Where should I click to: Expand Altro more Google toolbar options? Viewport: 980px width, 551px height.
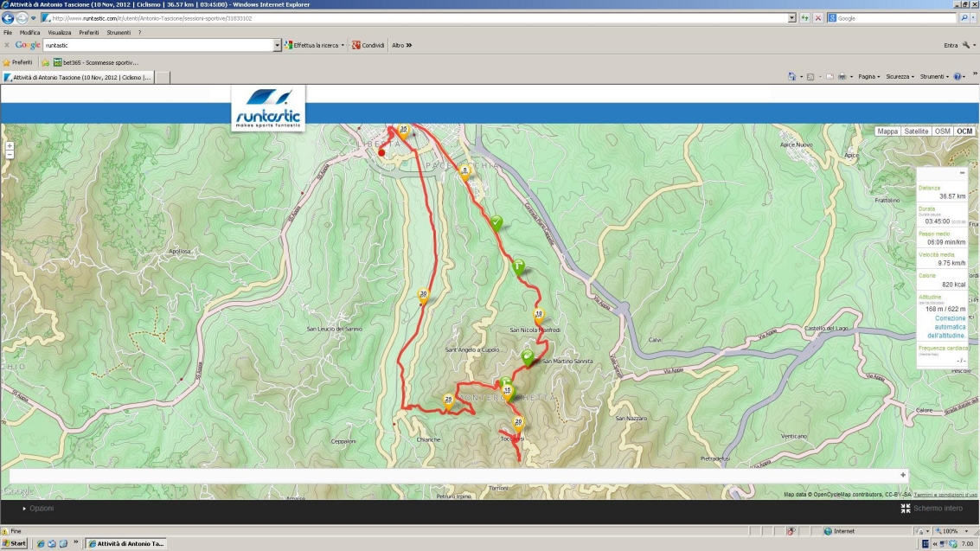click(402, 45)
